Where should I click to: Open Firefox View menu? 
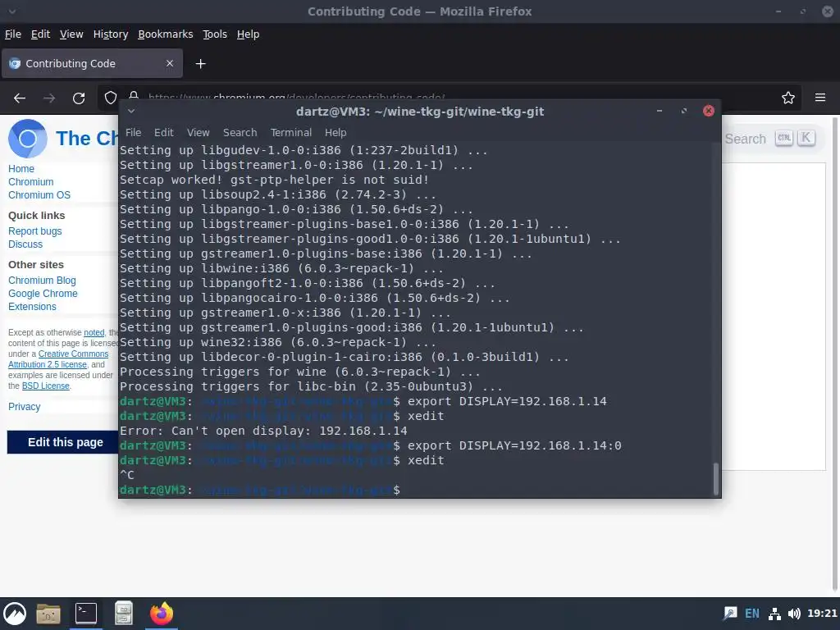(71, 34)
